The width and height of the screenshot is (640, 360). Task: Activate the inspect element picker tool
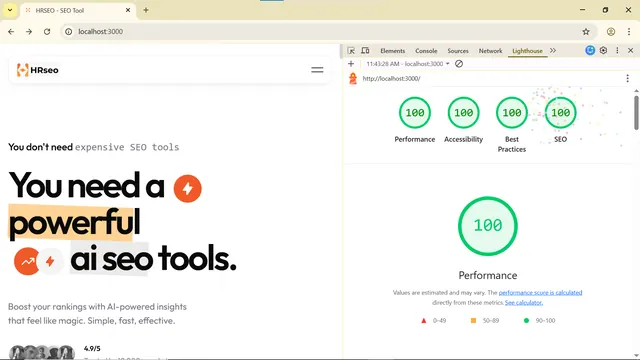pyautogui.click(x=351, y=51)
